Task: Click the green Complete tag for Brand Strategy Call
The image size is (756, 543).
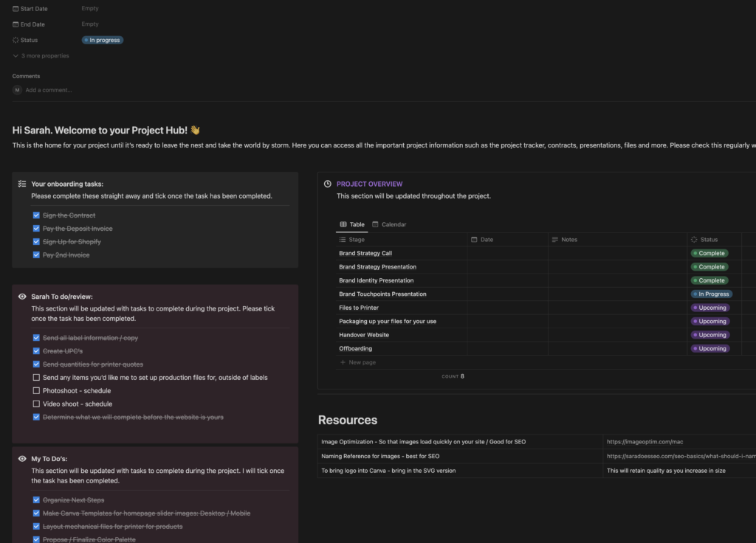Action: click(x=709, y=253)
